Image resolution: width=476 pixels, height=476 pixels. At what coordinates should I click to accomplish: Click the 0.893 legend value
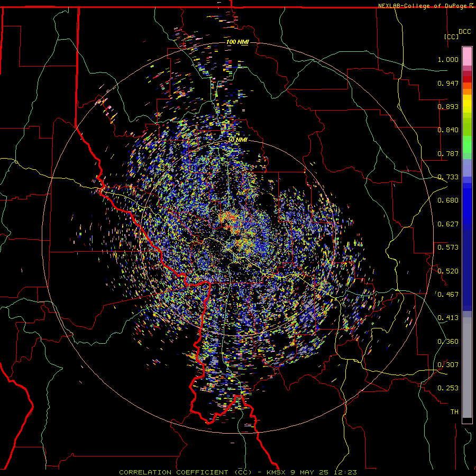tap(448, 106)
